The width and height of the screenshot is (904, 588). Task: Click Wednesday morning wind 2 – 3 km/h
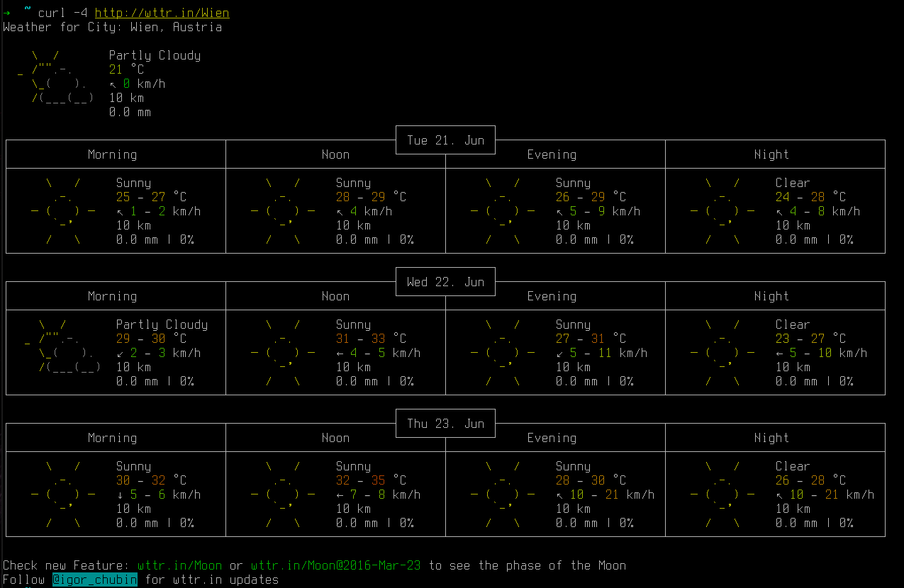click(159, 353)
